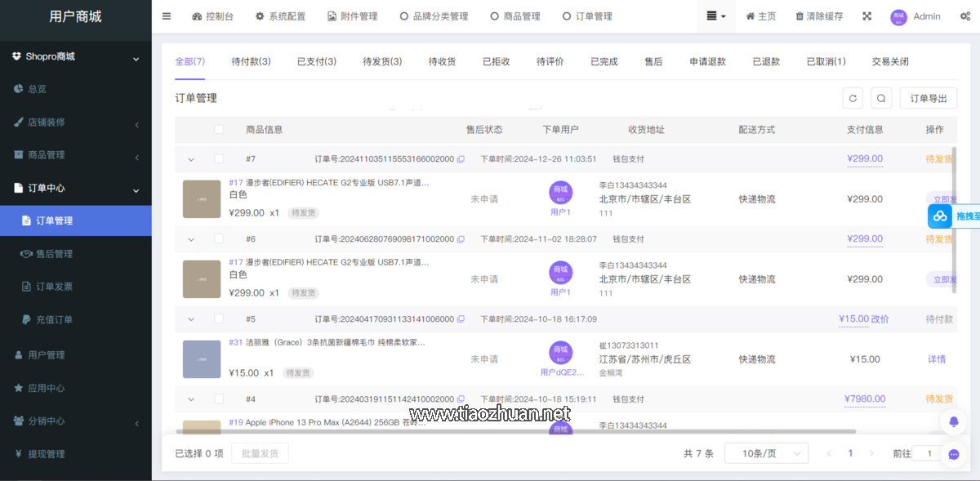Select the checkbox of order #5
The width and height of the screenshot is (980, 481).
218,318
